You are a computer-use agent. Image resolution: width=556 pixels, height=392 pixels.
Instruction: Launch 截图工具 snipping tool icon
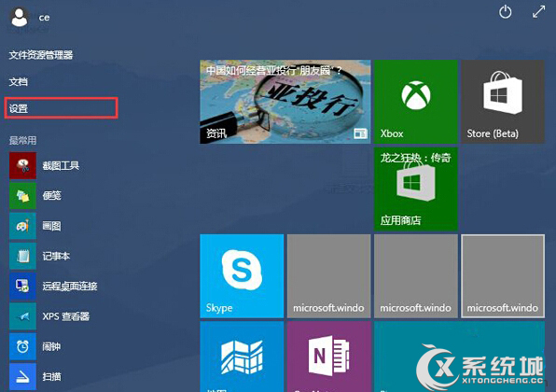[x=22, y=166]
